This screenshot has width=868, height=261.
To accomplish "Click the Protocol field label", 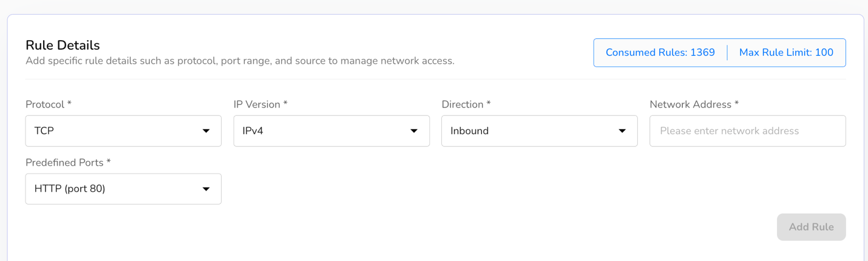I will [48, 104].
